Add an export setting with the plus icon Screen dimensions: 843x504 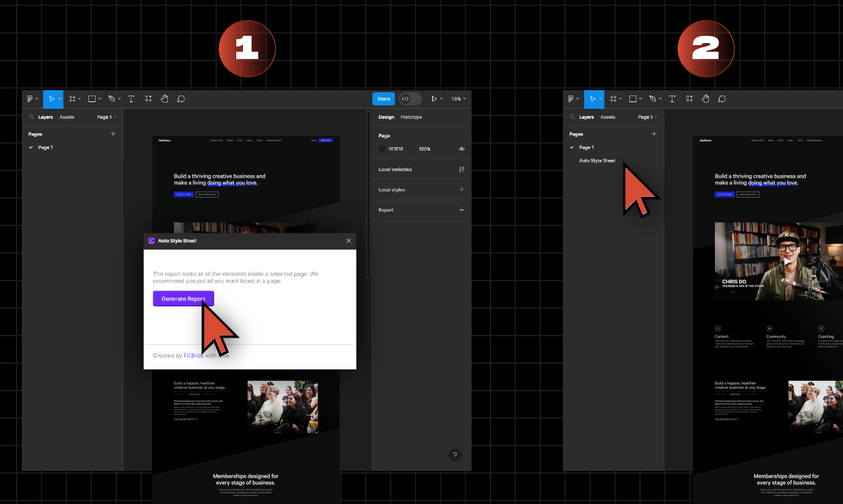(462, 210)
